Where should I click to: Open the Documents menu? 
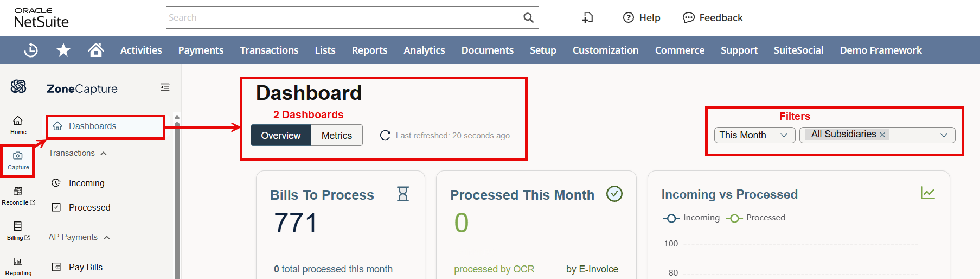pos(487,50)
